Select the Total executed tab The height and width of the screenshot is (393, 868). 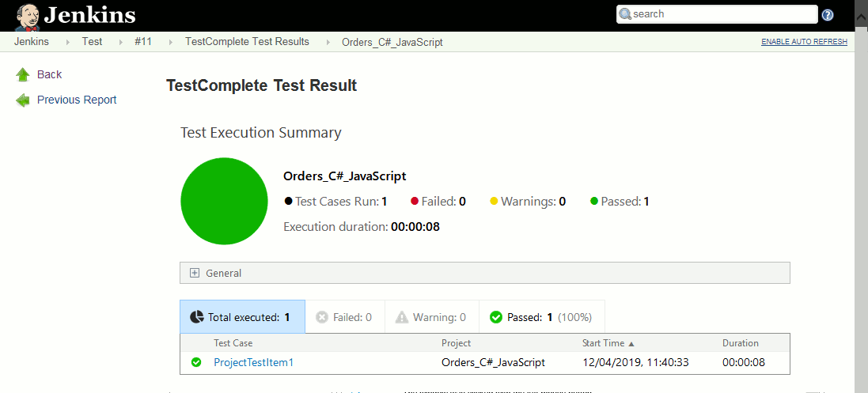(243, 317)
